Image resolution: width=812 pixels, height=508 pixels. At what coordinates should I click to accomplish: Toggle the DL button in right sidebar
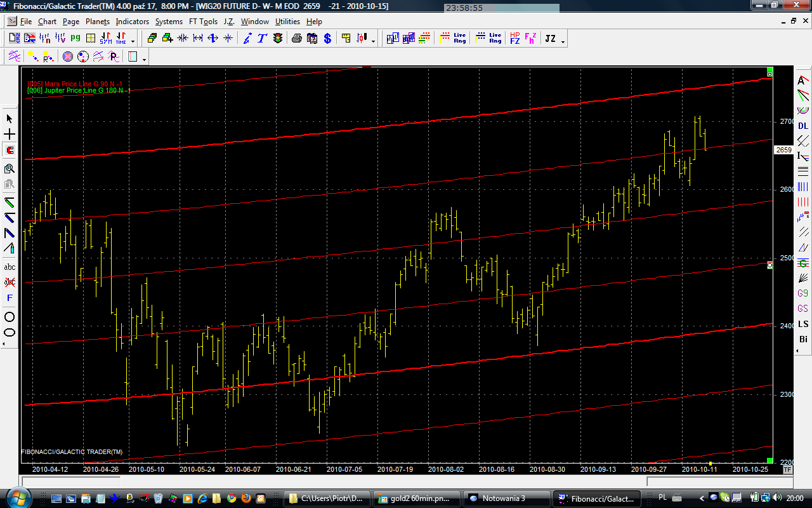point(803,126)
